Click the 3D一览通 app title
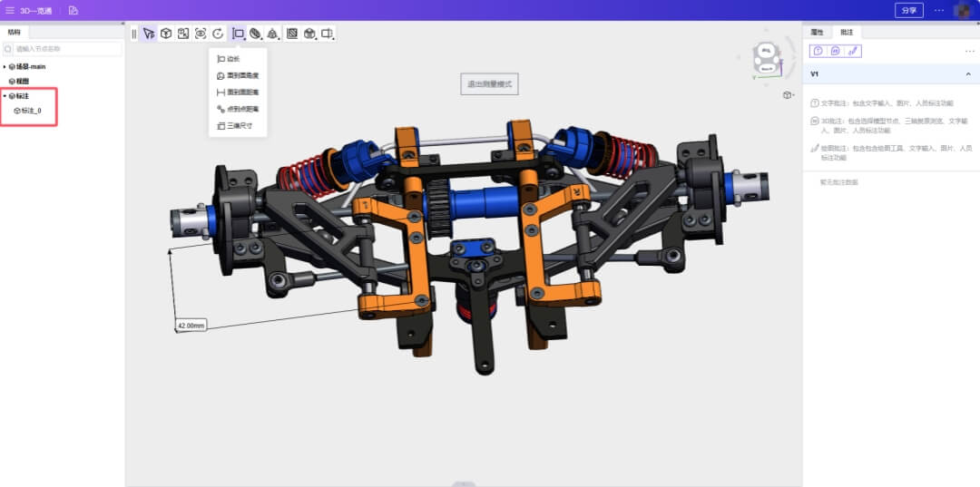Screen dimensions: 980x487 coord(36,11)
